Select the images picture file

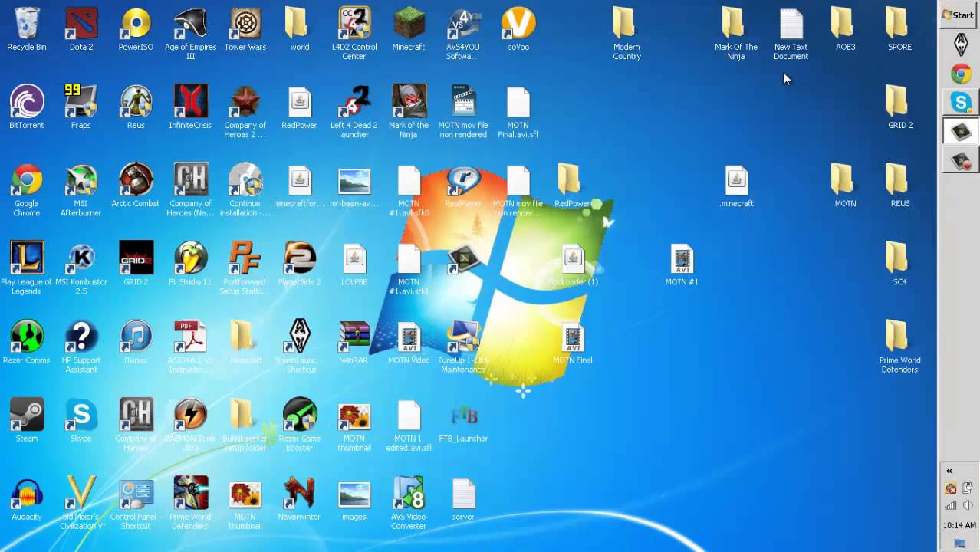pos(354,495)
